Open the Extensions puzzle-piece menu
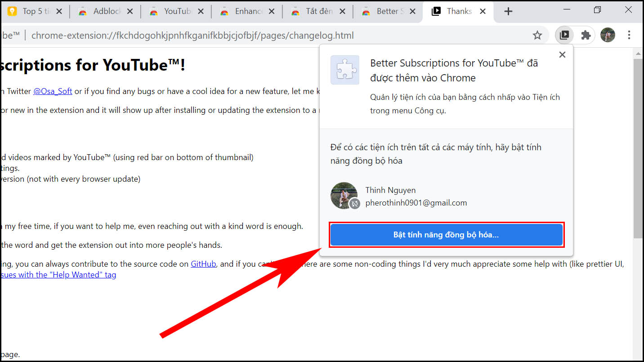Image resolution: width=644 pixels, height=362 pixels. pos(586,35)
